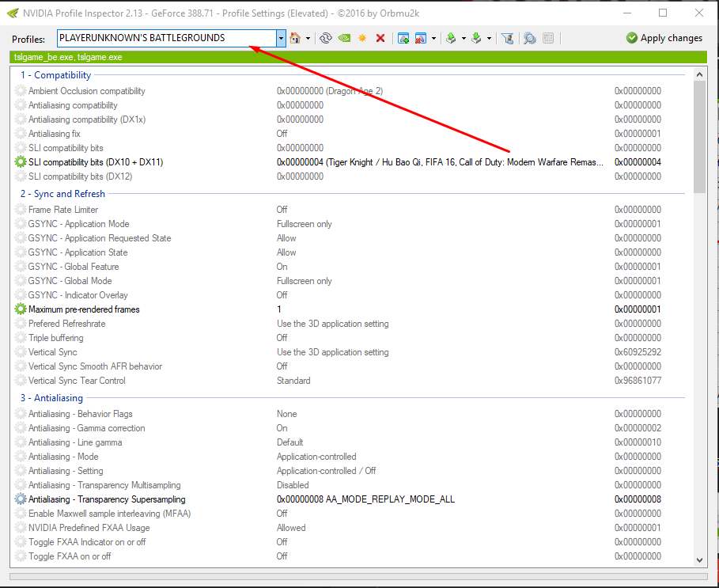Click the '3 - Antialiasing' group header
This screenshot has width=719, height=588.
(x=51, y=397)
